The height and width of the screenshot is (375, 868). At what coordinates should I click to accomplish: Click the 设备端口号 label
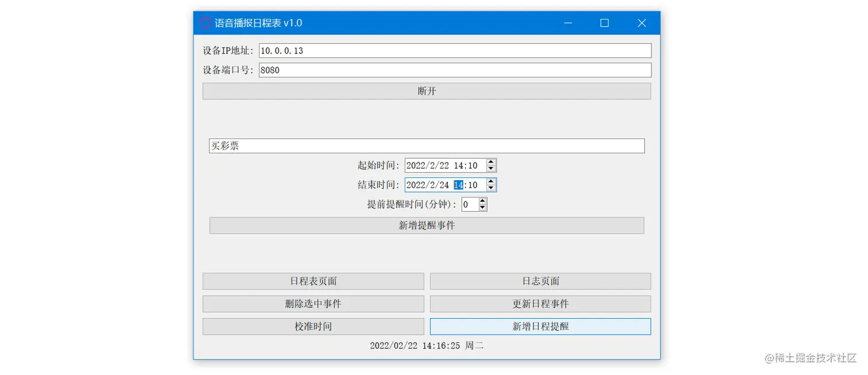point(228,70)
